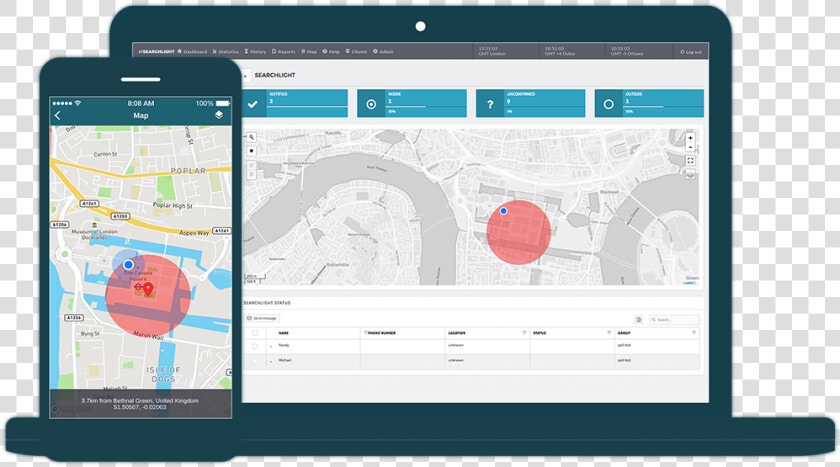
Task: Click the map search magnifier icon
Action: [x=251, y=137]
